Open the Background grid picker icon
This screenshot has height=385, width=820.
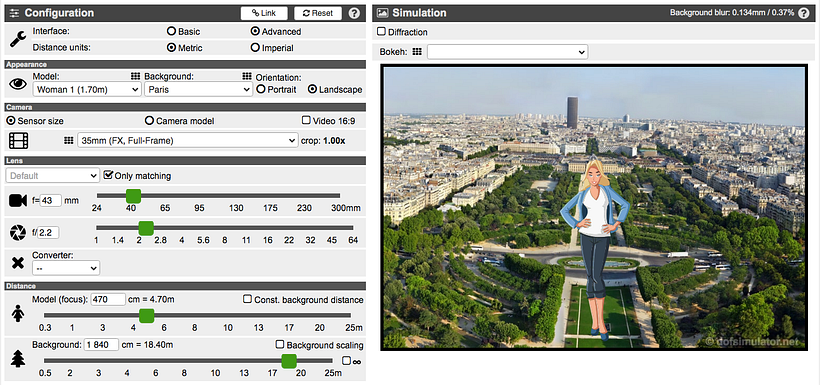(x=247, y=76)
